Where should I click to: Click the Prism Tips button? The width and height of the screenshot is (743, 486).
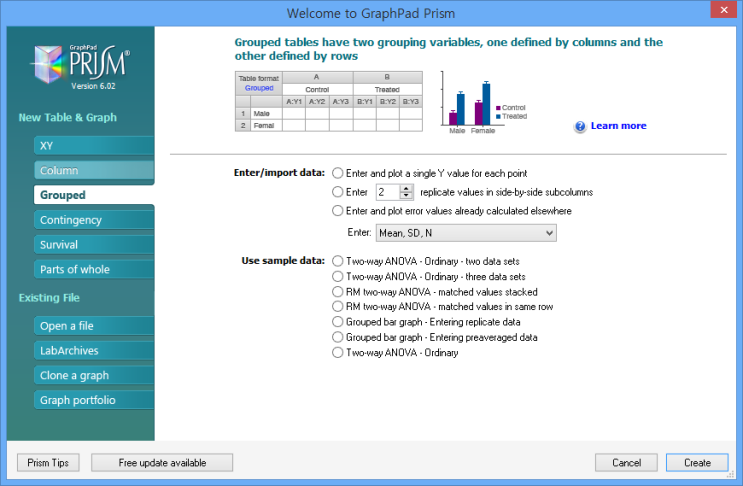point(48,463)
